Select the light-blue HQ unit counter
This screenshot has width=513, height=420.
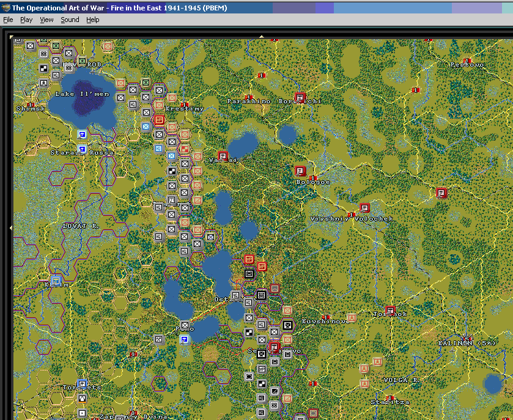click(159, 149)
